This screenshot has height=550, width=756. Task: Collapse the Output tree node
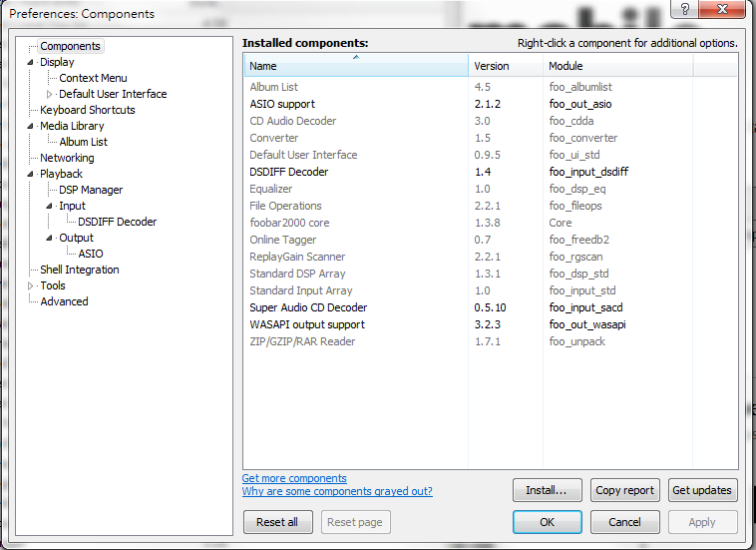[x=49, y=238]
